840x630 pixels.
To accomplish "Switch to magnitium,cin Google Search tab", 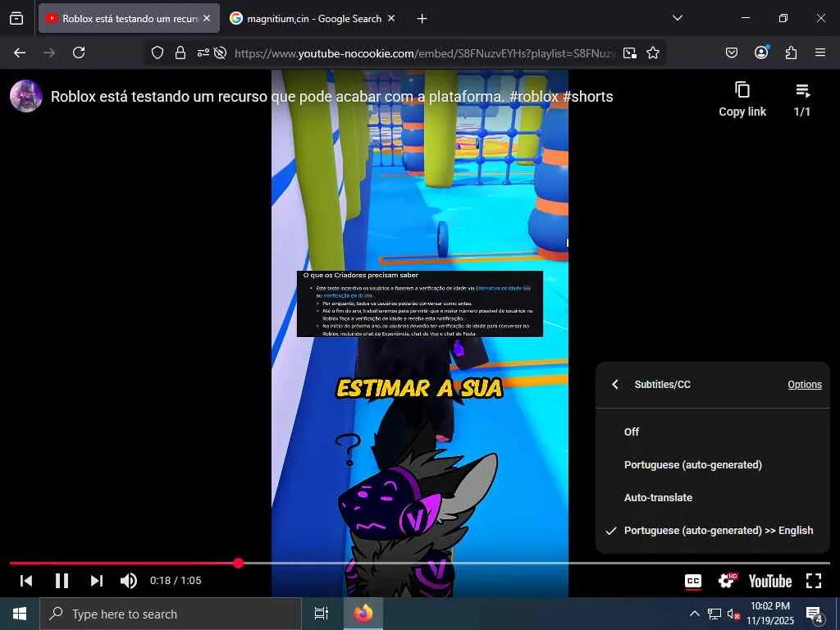I will click(x=313, y=18).
